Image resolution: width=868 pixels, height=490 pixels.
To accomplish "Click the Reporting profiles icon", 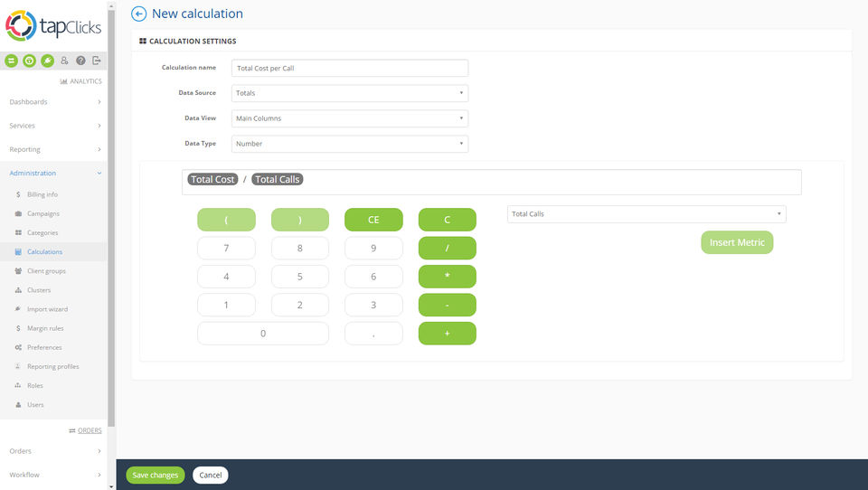I will point(18,366).
